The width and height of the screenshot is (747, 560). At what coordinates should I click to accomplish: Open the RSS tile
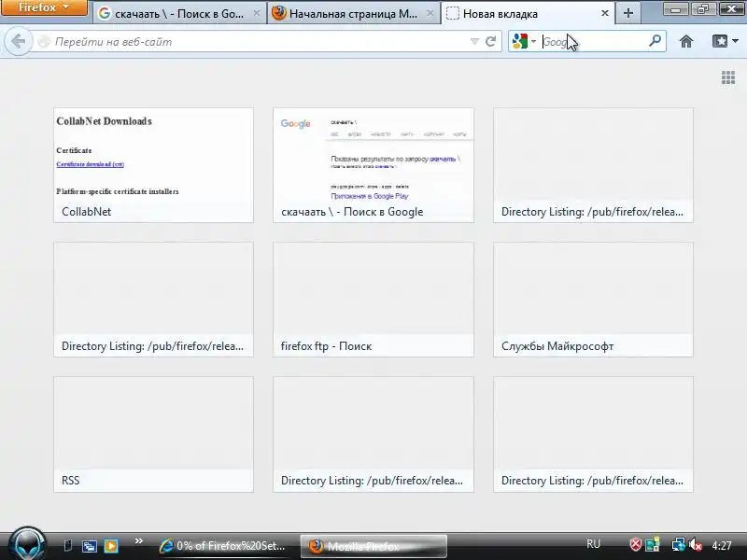[153, 434]
